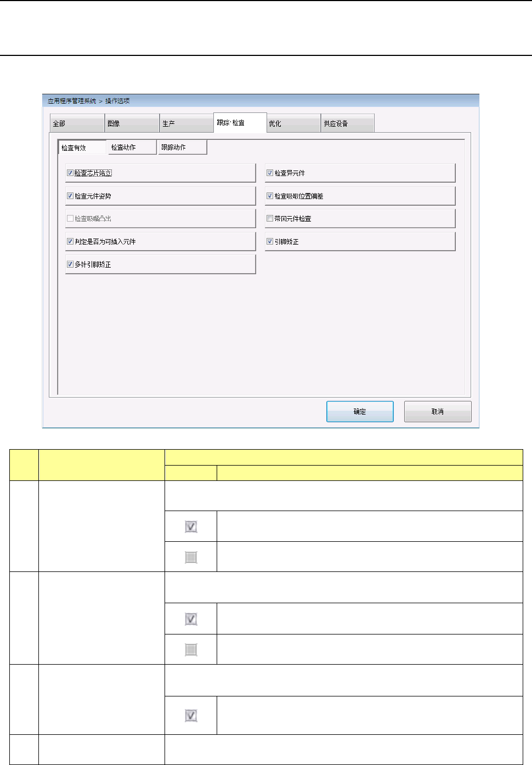Click the 取消 button

tap(438, 411)
